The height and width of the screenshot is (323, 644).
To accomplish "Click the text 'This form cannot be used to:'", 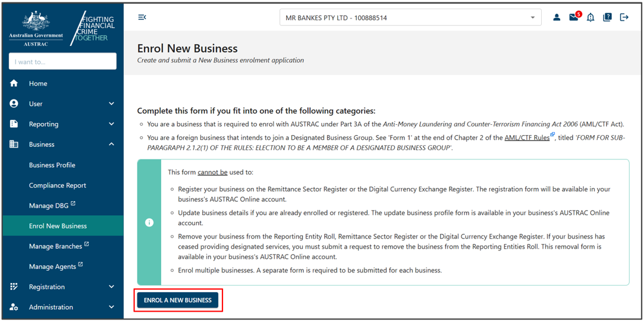I will [211, 172].
